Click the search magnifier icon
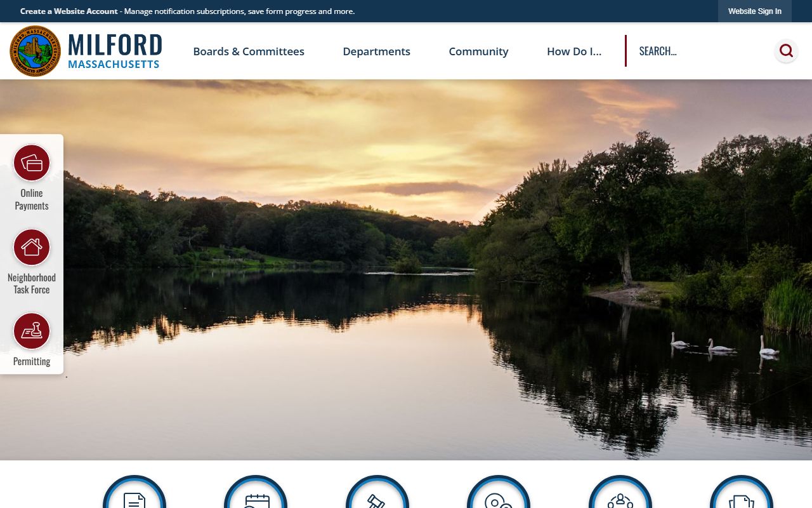 tap(786, 51)
